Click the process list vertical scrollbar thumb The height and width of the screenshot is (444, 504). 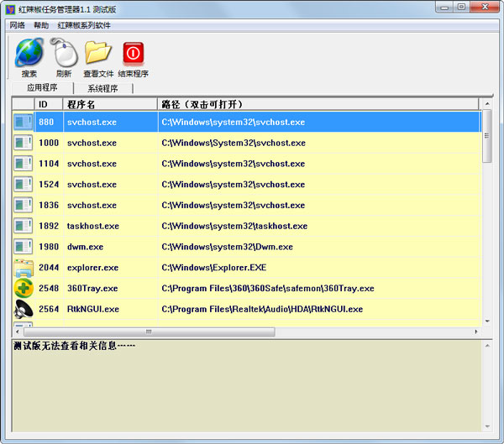click(x=487, y=136)
